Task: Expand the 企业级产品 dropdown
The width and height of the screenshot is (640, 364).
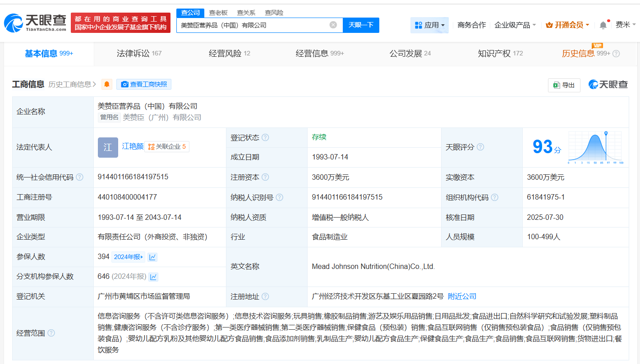Action: coord(515,25)
